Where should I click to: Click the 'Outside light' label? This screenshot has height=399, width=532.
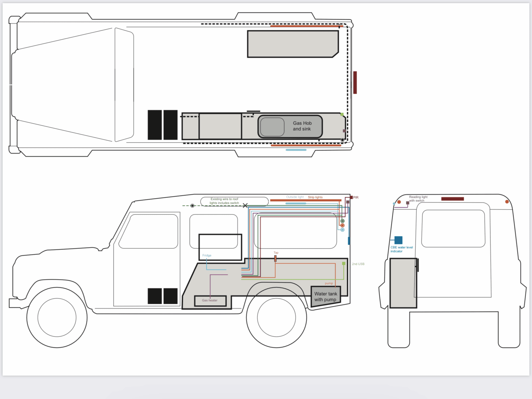tap(295, 197)
